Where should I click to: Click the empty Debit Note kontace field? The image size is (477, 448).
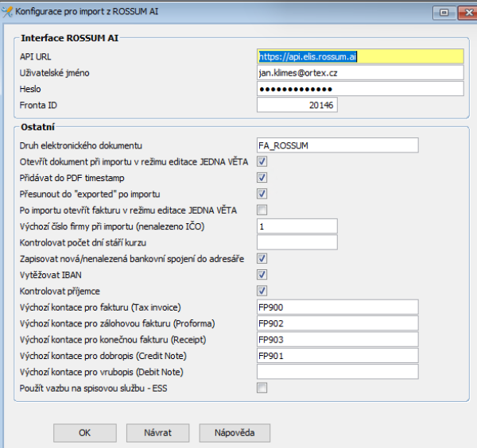(x=338, y=372)
